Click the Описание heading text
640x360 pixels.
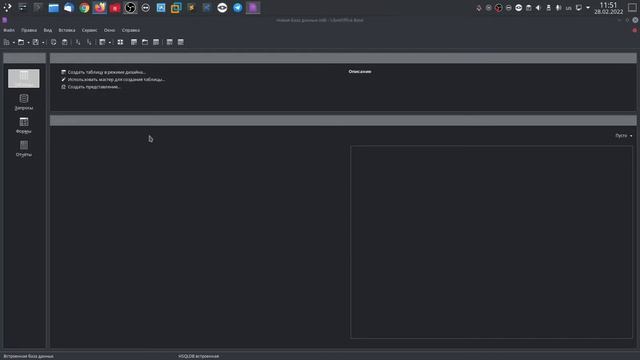tap(360, 71)
